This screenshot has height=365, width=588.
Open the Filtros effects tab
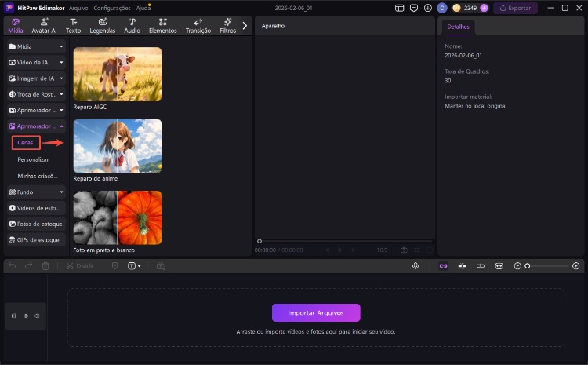pos(228,26)
